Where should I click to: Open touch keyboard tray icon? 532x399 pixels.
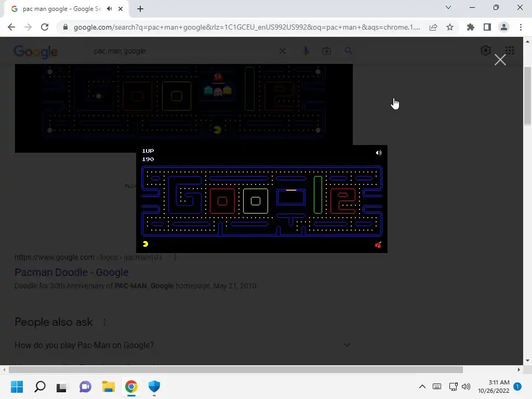click(x=437, y=387)
